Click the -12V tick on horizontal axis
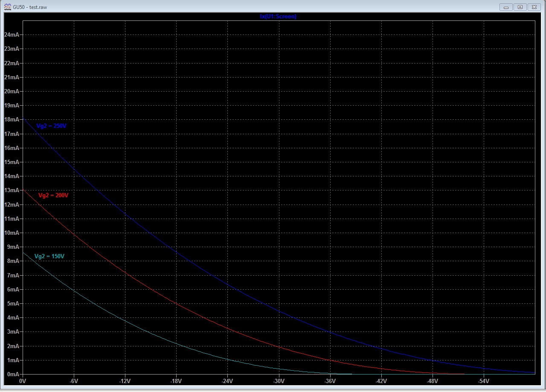Viewport: 546px width, 392px height. pos(125,381)
